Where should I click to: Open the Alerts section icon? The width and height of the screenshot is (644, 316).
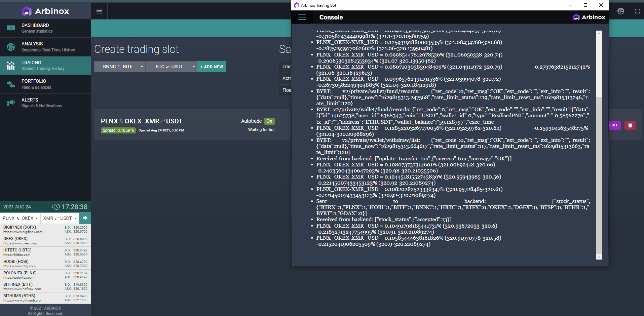[x=10, y=103]
